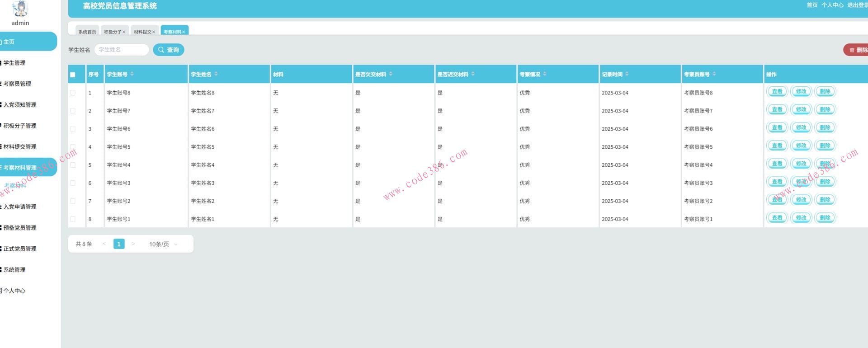Expand the 学生管理 sidebar menu
868x348 pixels.
point(28,63)
